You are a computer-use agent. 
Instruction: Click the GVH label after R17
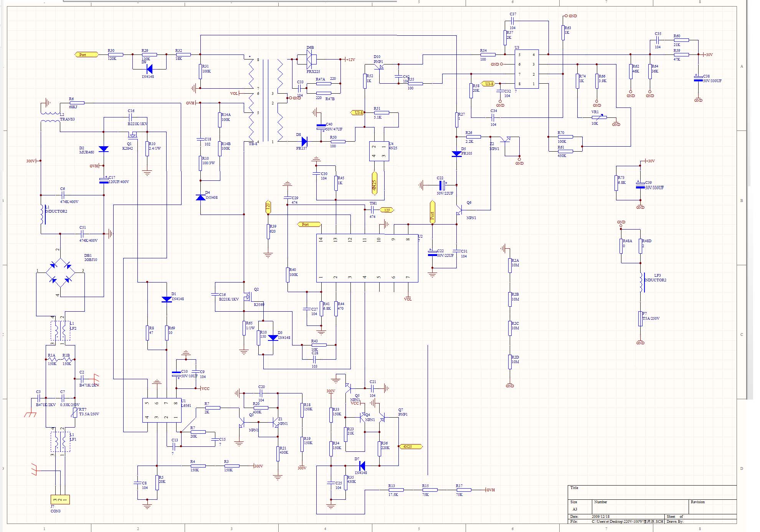(x=491, y=490)
